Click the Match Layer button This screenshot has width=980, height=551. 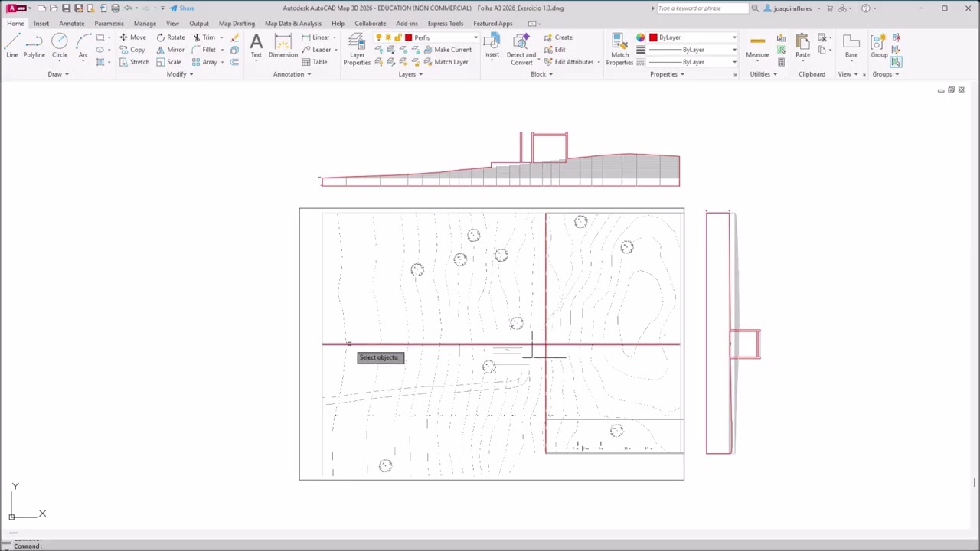pyautogui.click(x=446, y=62)
